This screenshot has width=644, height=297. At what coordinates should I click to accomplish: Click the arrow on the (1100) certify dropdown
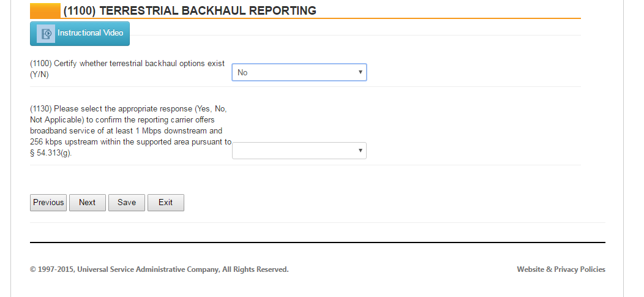(361, 72)
